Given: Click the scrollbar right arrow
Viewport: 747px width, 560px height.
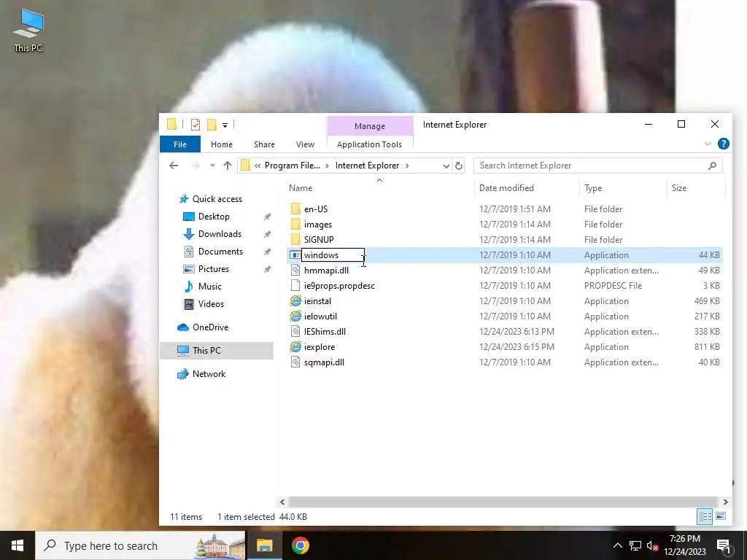Looking at the screenshot, I should (x=726, y=502).
